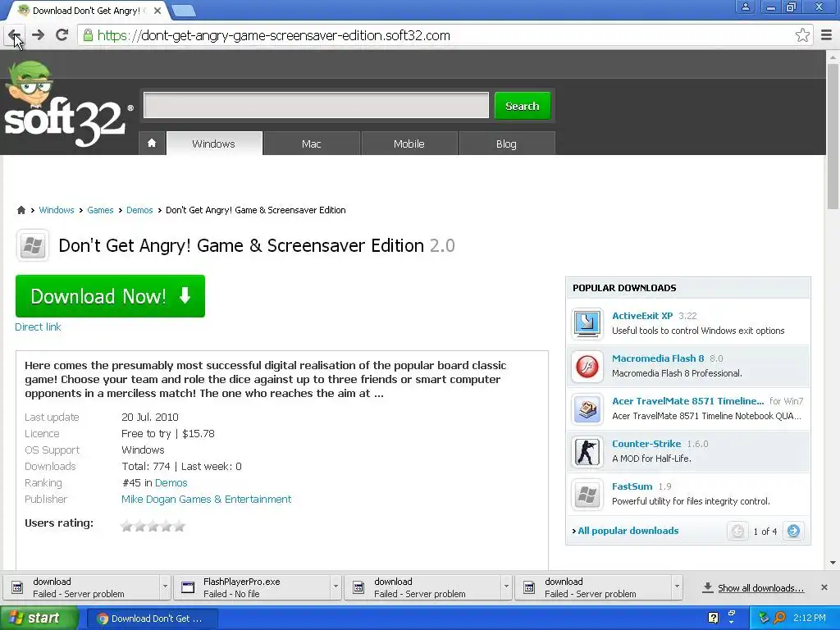Image resolution: width=840 pixels, height=630 pixels.
Task: Open the ActiveExit XP link
Action: 642,316
